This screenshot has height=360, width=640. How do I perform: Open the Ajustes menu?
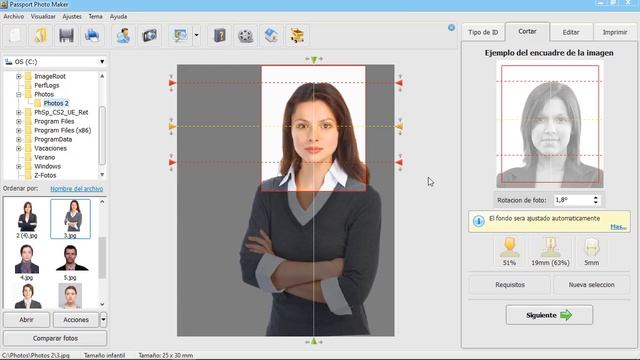(x=72, y=16)
